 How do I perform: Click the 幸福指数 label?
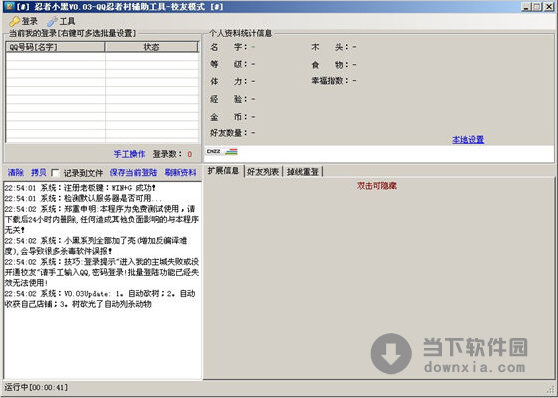coord(330,81)
